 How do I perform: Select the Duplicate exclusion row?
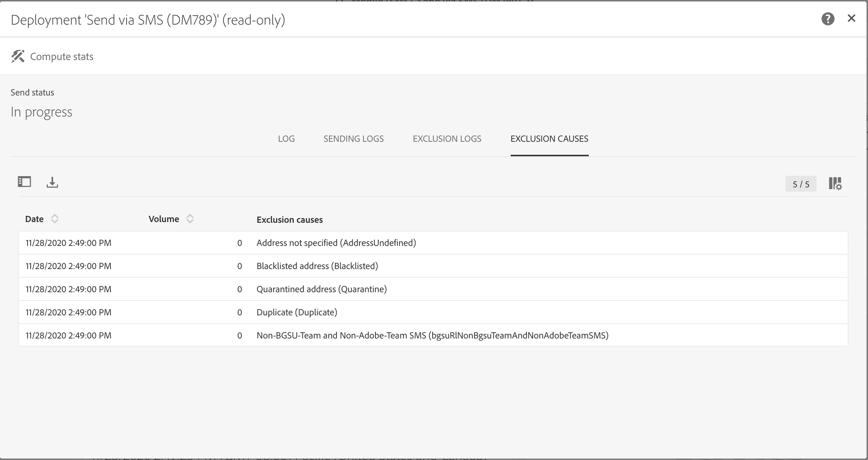tap(297, 312)
